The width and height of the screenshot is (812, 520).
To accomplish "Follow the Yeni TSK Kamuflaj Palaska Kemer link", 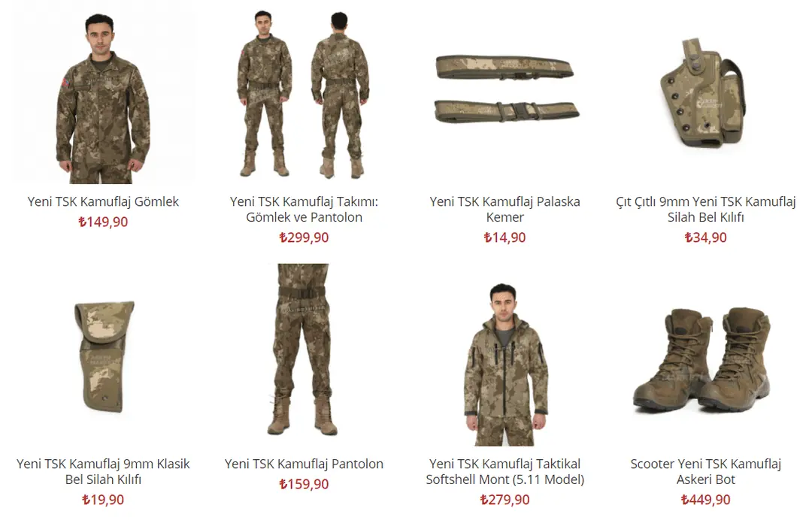I will click(x=505, y=209).
